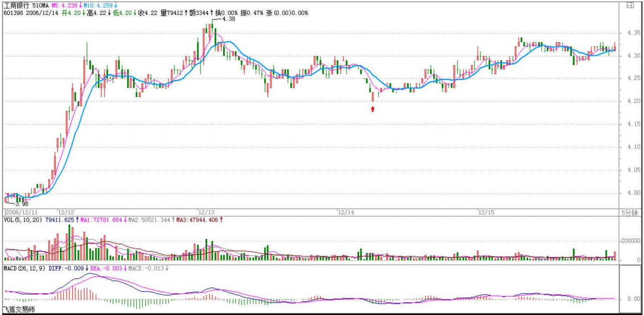Click the up arrow beside MA3 volume value
Image resolution: width=644 pixels, height=315 pixels.
click(x=222, y=220)
